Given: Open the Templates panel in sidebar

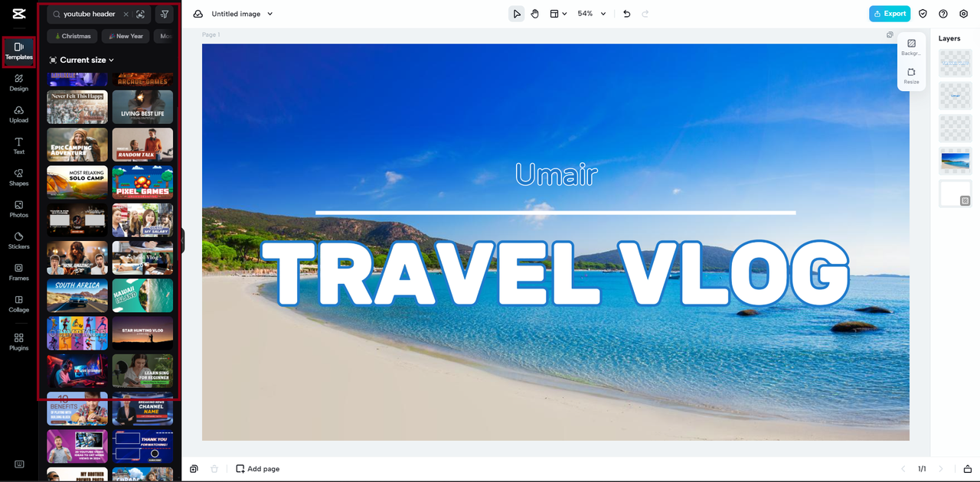Looking at the screenshot, I should (18, 51).
